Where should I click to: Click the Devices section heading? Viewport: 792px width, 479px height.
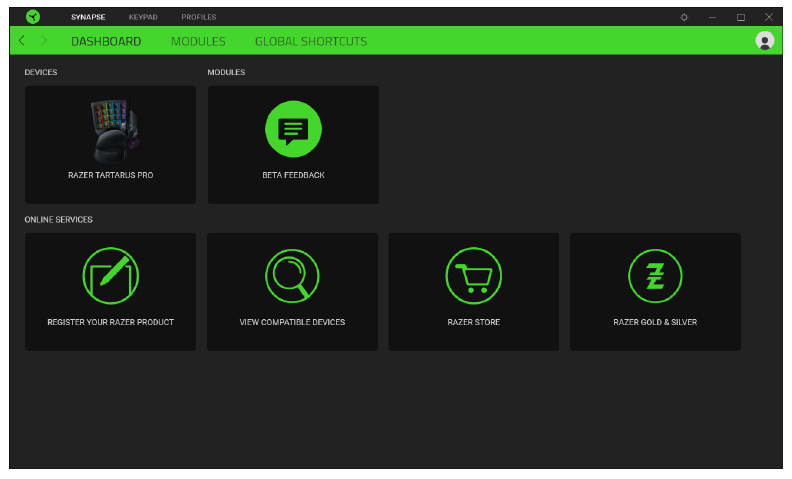click(41, 72)
